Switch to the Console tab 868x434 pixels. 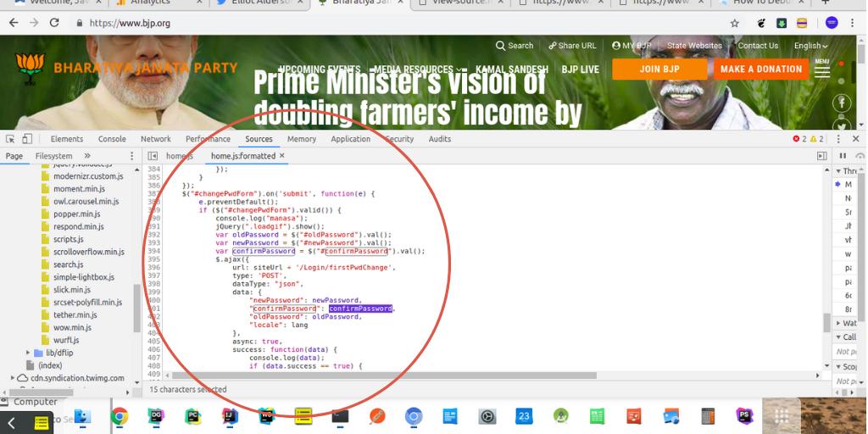112,139
